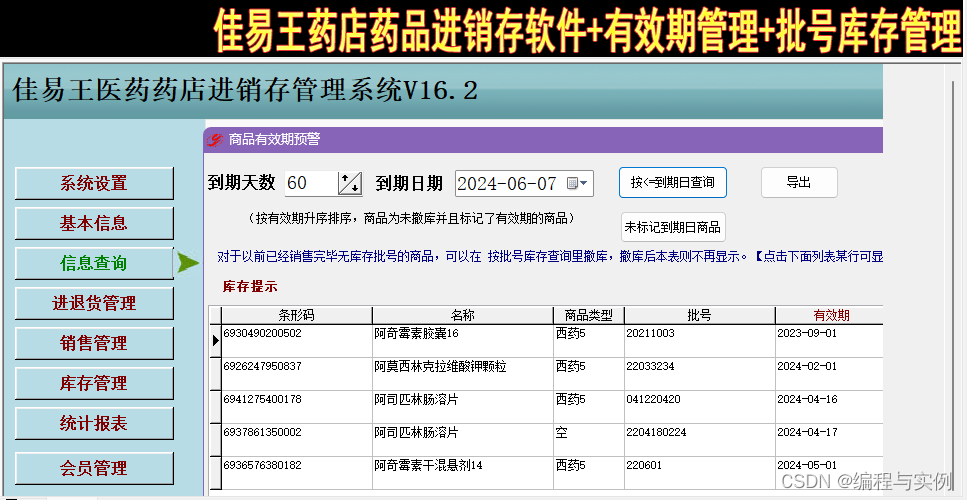Select barcode cell 6926247950837

[297, 374]
